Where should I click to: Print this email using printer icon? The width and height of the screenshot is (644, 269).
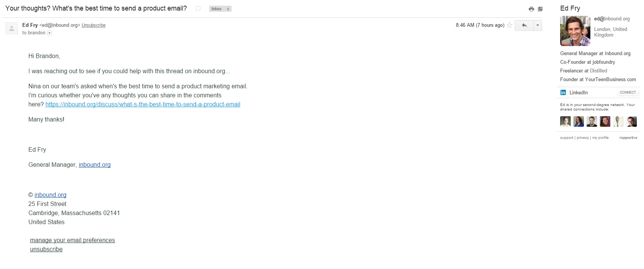click(531, 9)
